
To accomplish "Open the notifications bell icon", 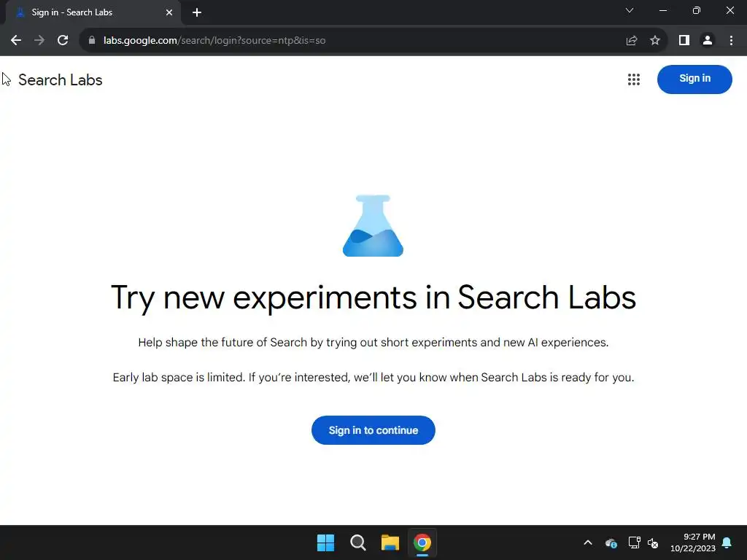I will tap(727, 542).
